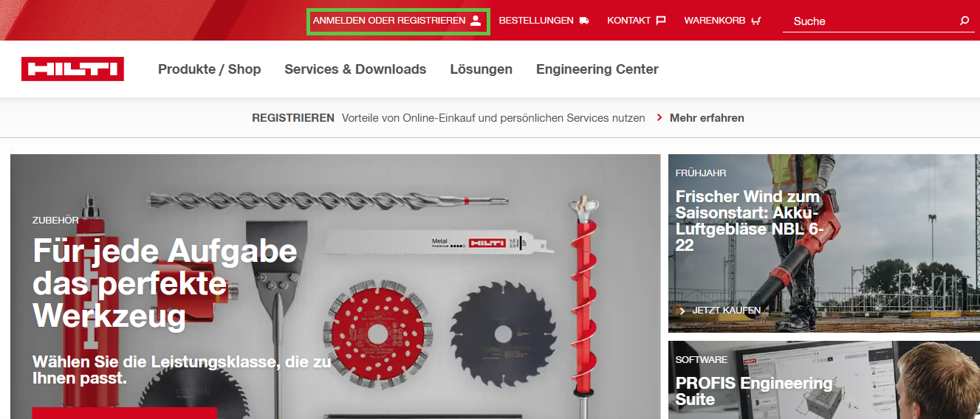Follow the Mehr erfahren link

[x=707, y=118]
